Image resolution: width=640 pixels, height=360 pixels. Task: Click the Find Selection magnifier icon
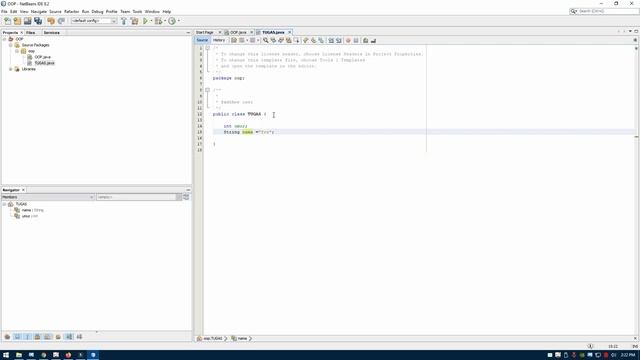(265, 40)
